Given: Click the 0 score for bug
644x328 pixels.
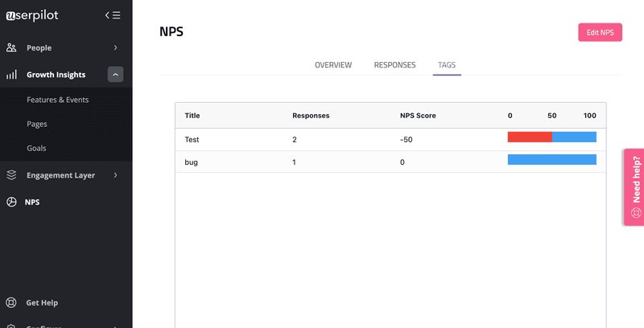Looking at the screenshot, I should click(402, 162).
